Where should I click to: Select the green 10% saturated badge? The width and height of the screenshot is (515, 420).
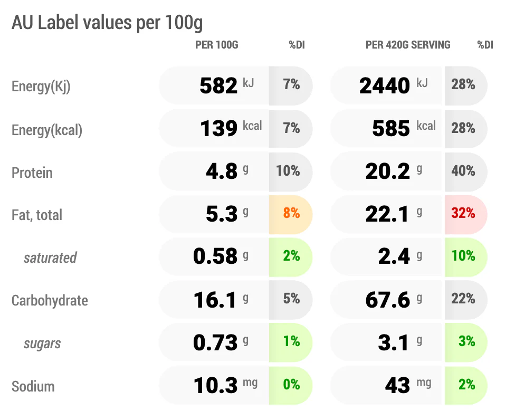[x=466, y=257]
